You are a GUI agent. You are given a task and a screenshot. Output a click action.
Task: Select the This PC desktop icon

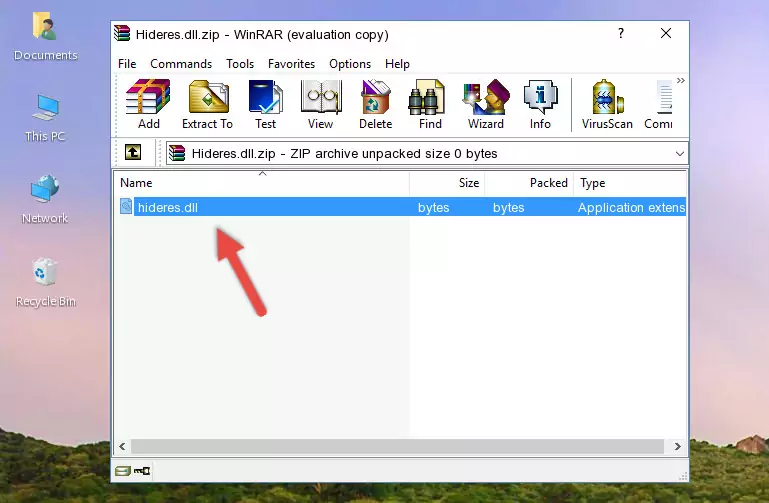45,118
